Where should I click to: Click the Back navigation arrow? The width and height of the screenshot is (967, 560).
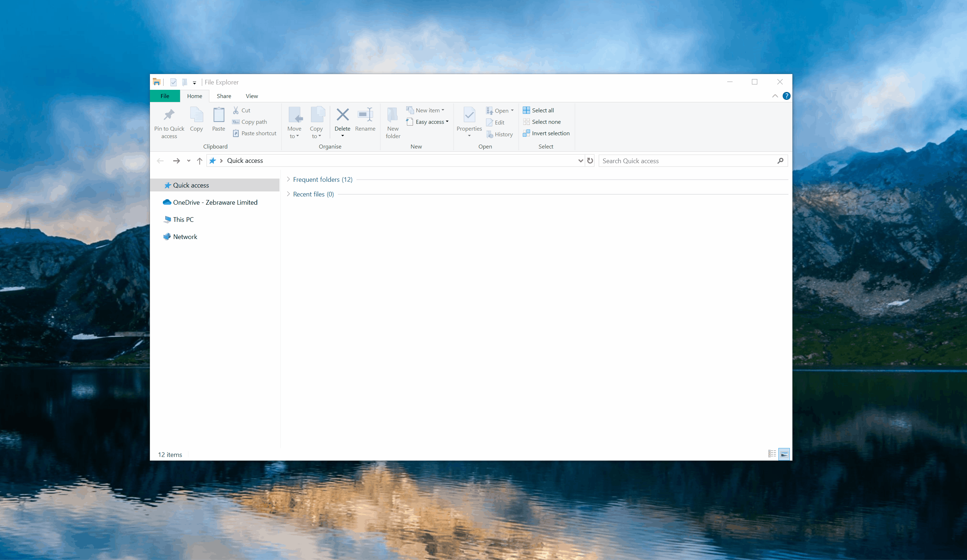pyautogui.click(x=160, y=161)
